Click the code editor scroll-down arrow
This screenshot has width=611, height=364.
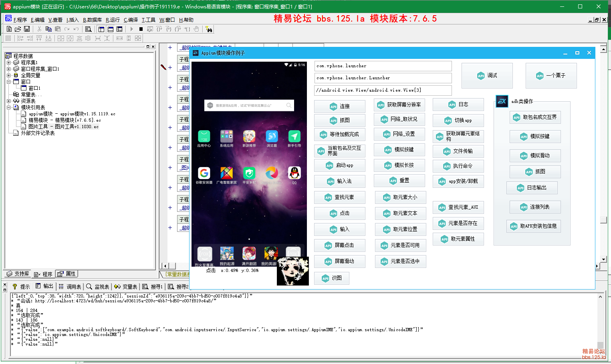coord(603,259)
